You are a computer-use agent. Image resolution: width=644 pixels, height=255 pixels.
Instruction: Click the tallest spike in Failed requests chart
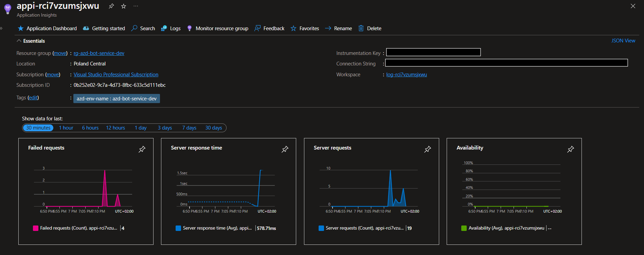pos(105,188)
